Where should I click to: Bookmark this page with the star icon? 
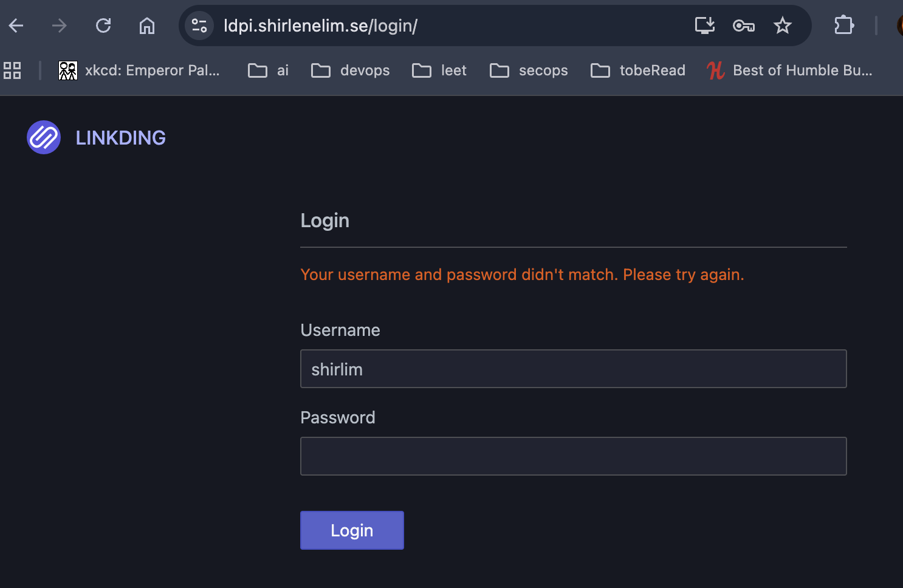pos(783,26)
